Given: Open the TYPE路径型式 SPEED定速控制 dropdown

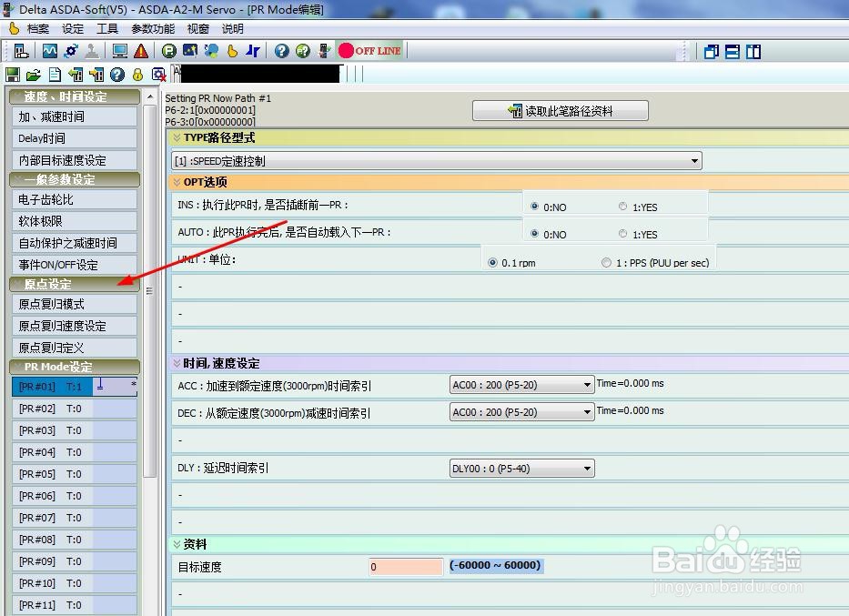Looking at the screenshot, I should [x=437, y=161].
